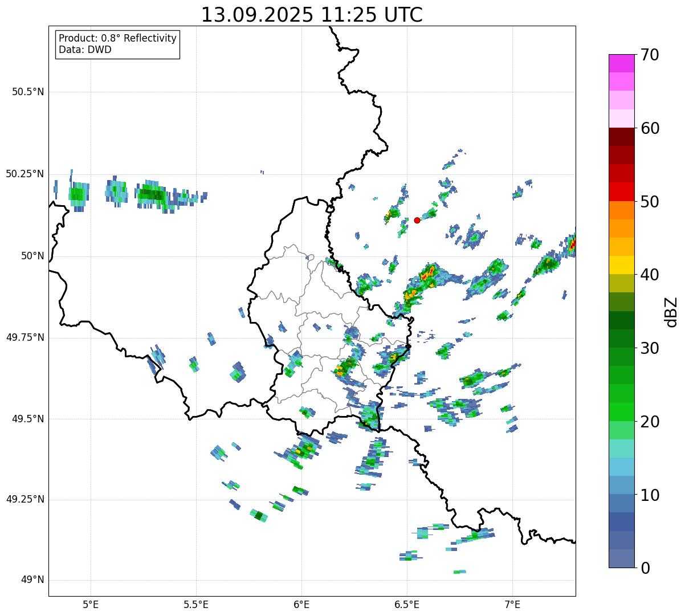This screenshot has width=685, height=616.
Task: Click the 49.75°N latitude tick label
Action: click(25, 337)
